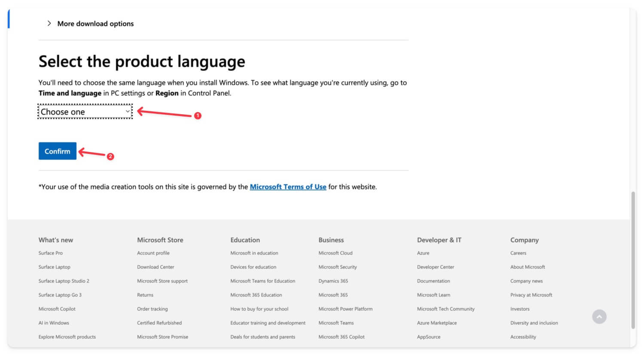Click the page vertical scrollbar
Screen dimensions: 644x355
pyautogui.click(x=633, y=260)
